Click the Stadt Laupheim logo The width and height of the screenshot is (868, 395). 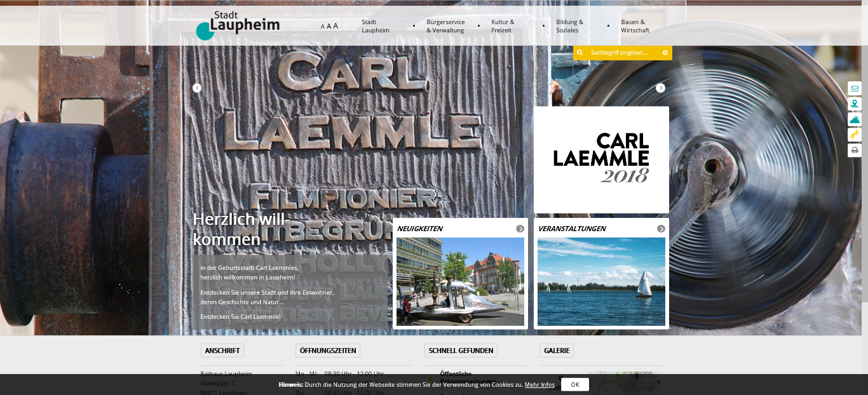[x=238, y=26]
